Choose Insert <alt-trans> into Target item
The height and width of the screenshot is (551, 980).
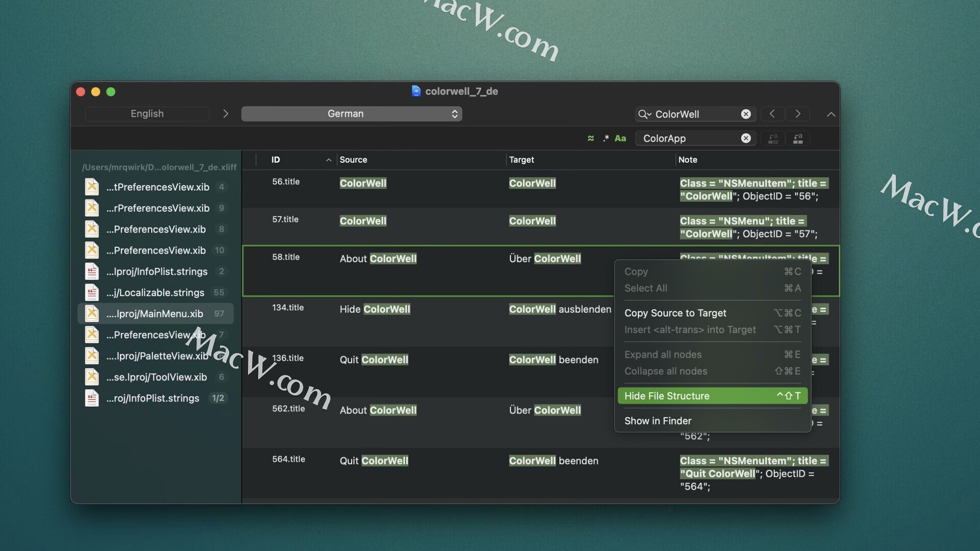713,330
